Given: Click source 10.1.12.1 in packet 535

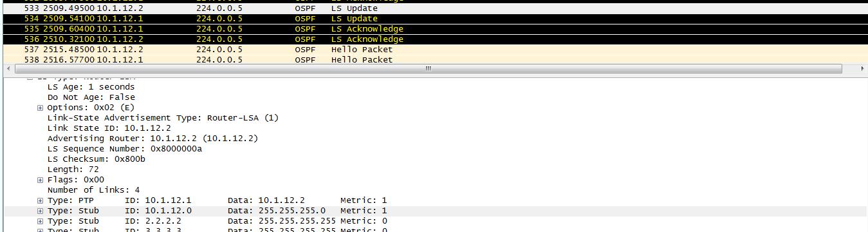Looking at the screenshot, I should point(120,29).
